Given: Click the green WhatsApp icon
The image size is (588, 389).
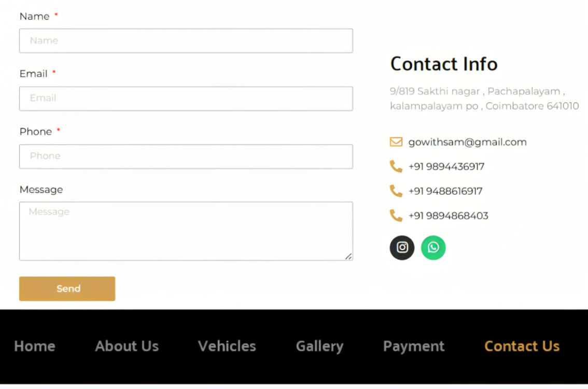Looking at the screenshot, I should tap(433, 248).
